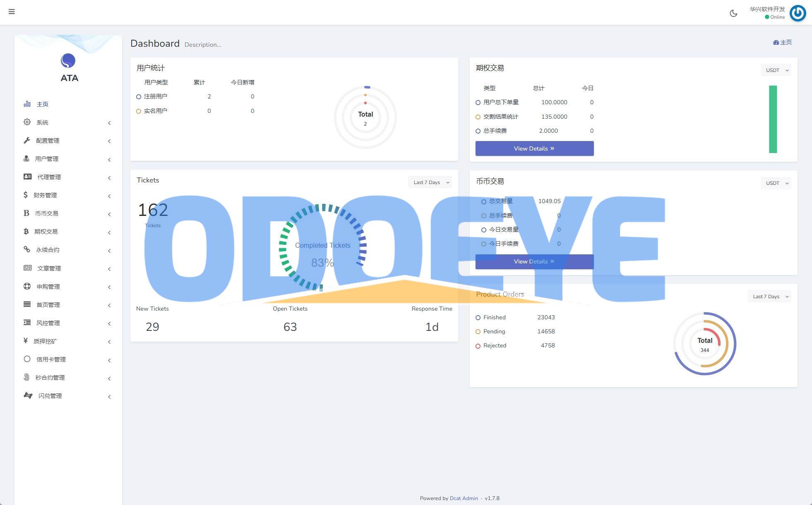Viewport: 812px width, 505px height.
Task: Click the bitcoin icon for 期权交易
Action: tap(26, 232)
